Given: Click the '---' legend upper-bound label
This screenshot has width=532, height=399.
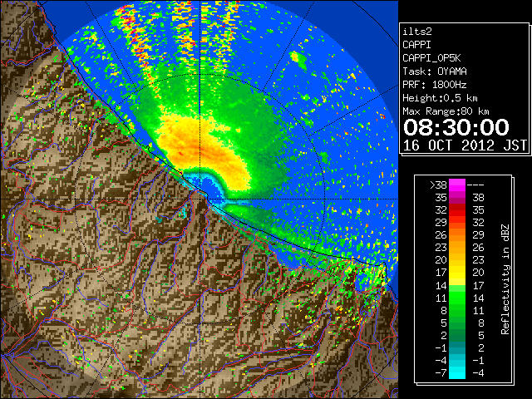Looking at the screenshot, I should pos(475,185).
